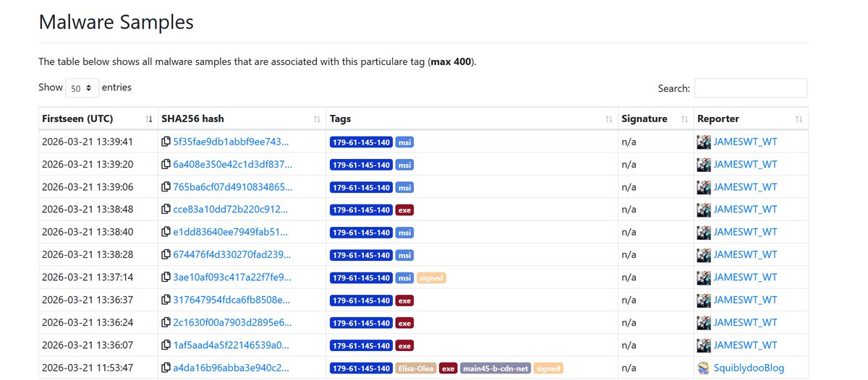Copy the hash starting with a4da16b96abba3e9
This screenshot has height=380, width=868.
tap(166, 368)
